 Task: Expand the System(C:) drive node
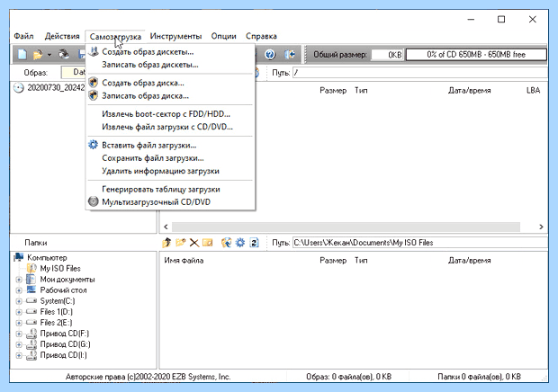(19, 301)
